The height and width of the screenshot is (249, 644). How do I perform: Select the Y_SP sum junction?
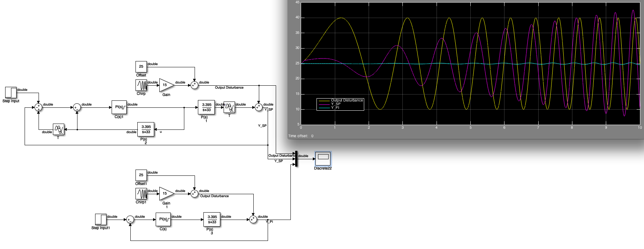point(259,107)
